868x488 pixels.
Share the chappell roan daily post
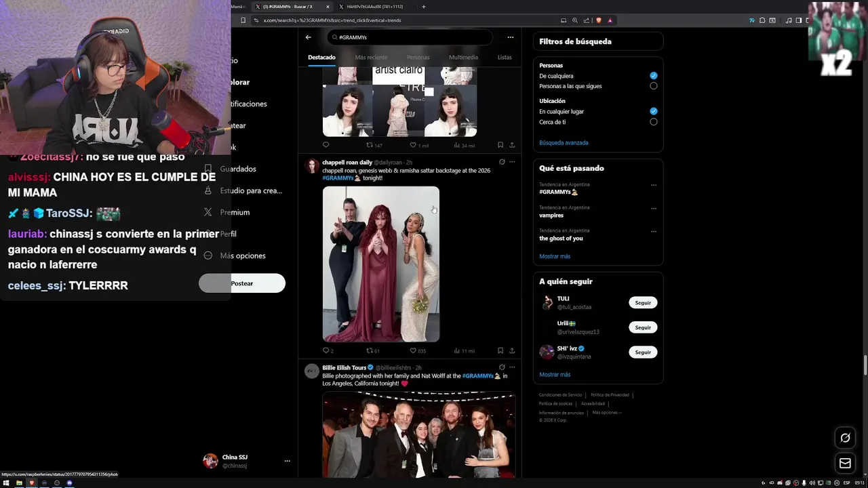click(x=512, y=350)
